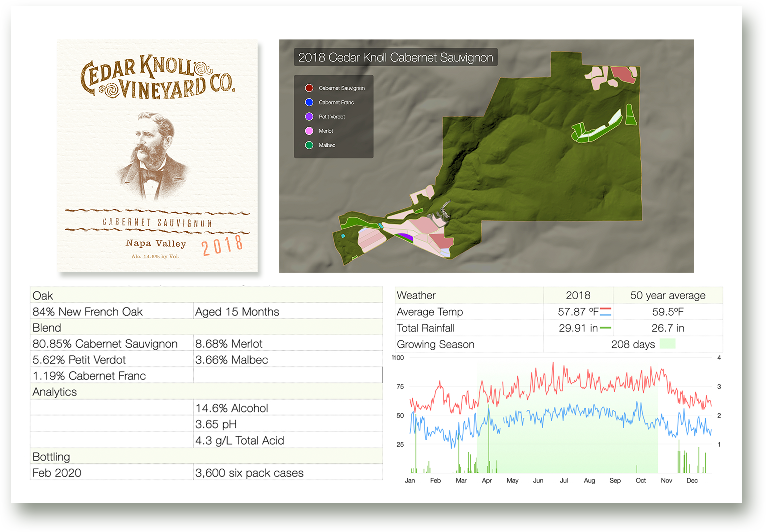Screen dimensions: 766x532
Task: Click the 'Apr' label on chart axis
Action: (487, 480)
